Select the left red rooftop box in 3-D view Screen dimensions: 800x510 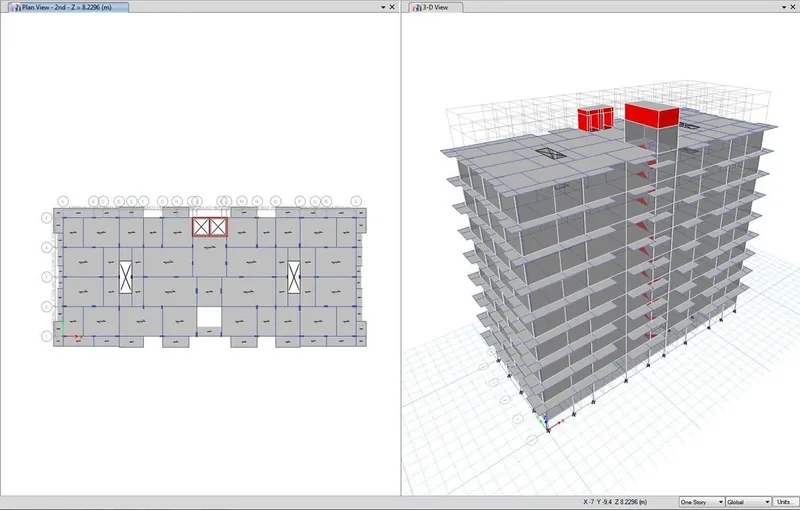pos(595,119)
